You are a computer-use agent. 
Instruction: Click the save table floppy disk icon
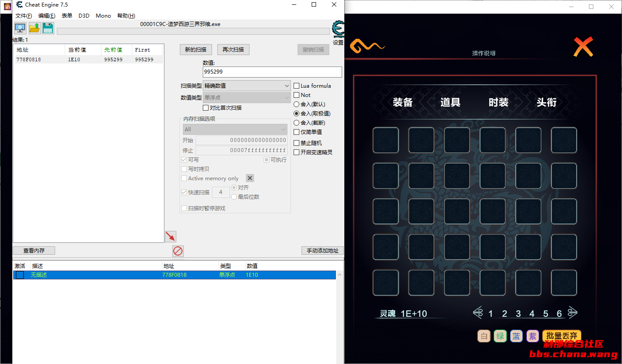48,28
